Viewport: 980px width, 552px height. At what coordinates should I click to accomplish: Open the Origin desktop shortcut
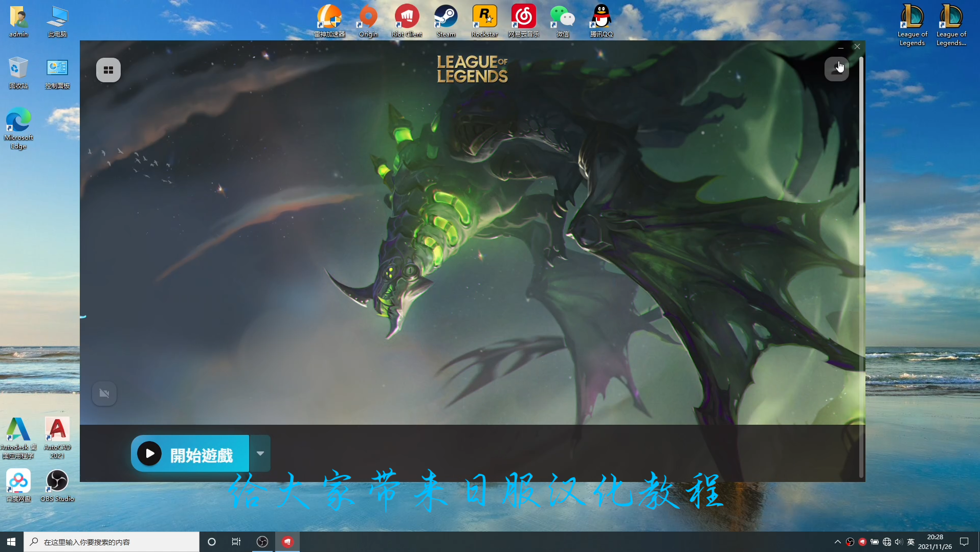point(368,21)
